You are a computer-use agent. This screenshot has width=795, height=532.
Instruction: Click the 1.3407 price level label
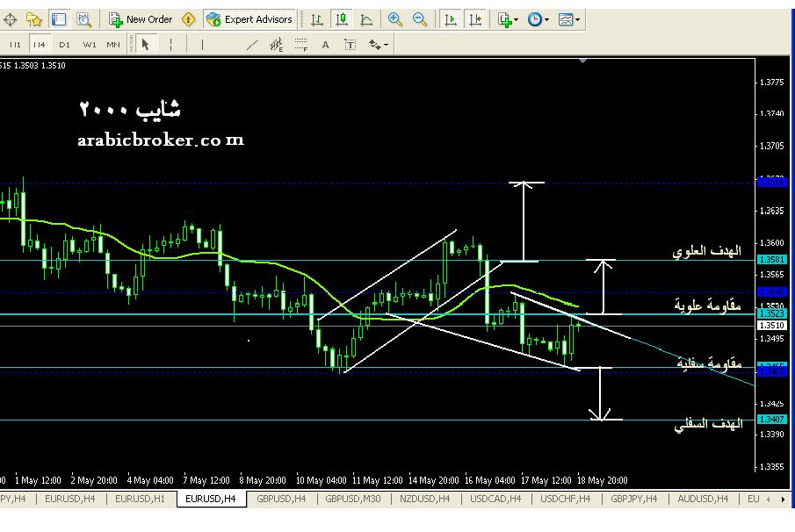click(771, 420)
